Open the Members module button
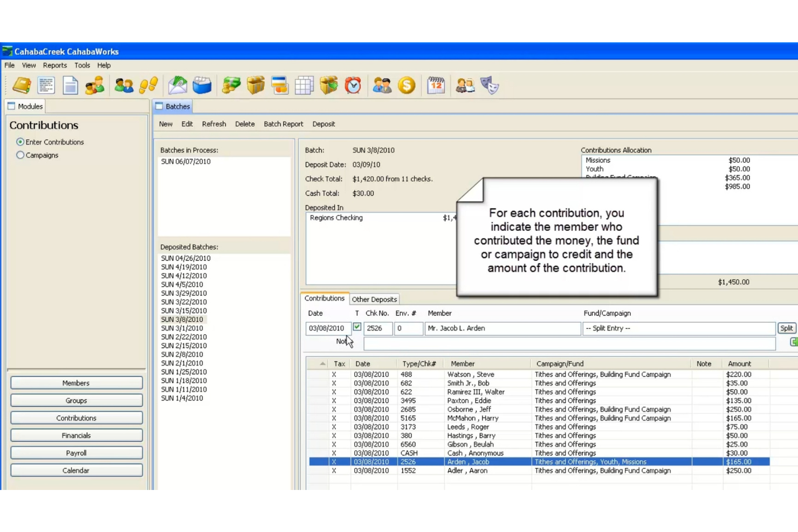This screenshot has height=532, width=798. (77, 383)
